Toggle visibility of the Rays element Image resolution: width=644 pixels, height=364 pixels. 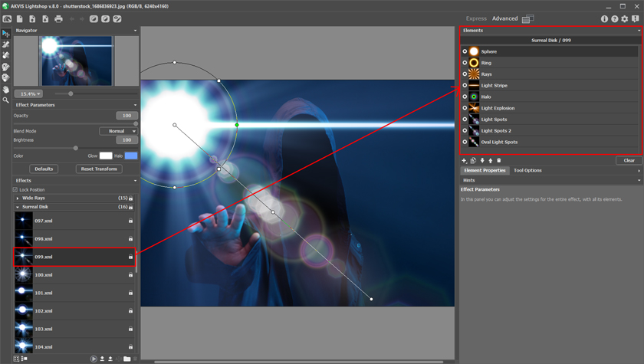click(465, 74)
